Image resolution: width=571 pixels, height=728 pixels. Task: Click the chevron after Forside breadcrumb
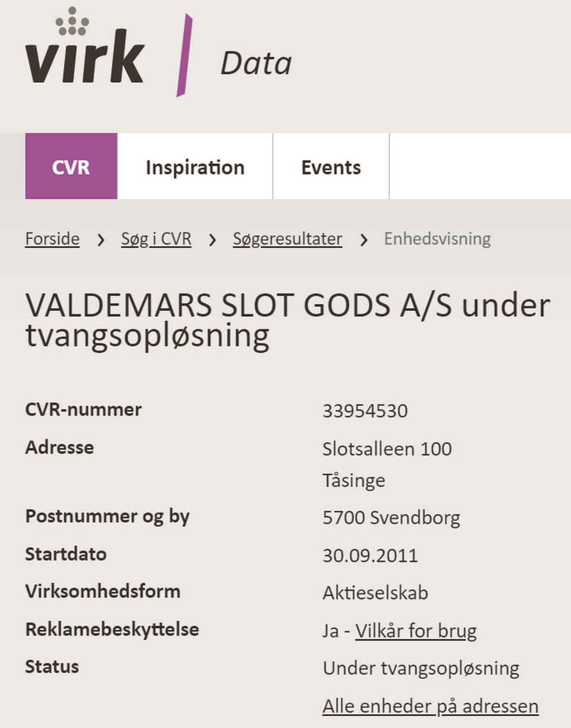(101, 240)
